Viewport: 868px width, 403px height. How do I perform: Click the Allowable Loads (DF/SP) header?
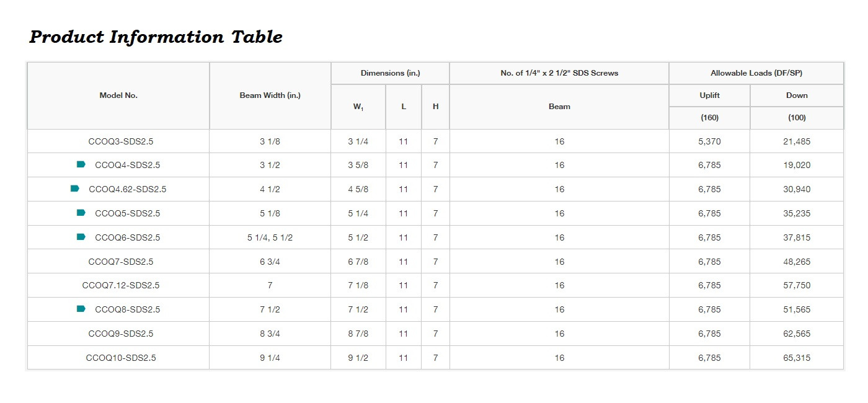pos(756,73)
